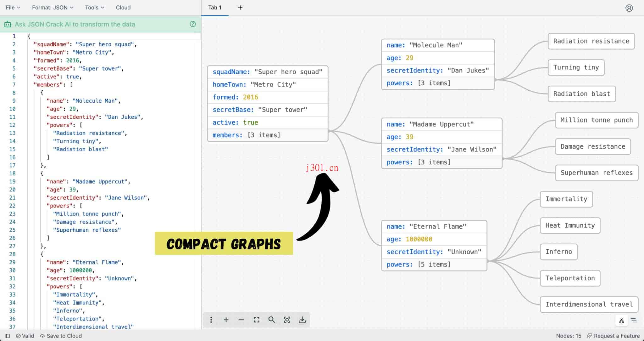Switch to list view in bottom-right corner
This screenshot has width=644, height=341.
[x=634, y=320]
